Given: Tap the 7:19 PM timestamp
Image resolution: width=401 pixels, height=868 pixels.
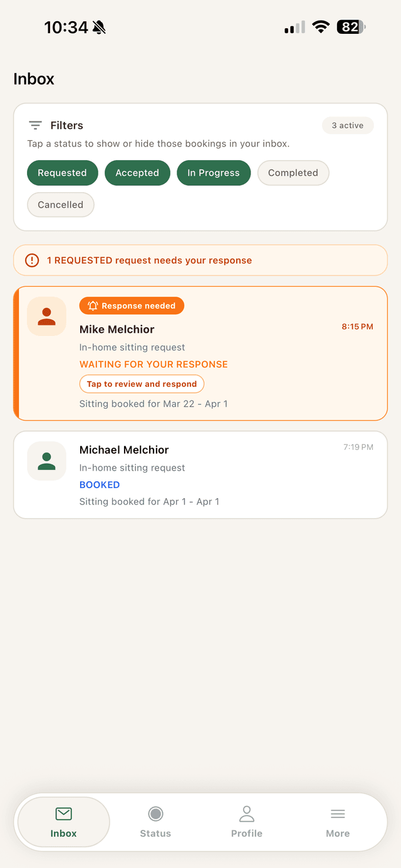Looking at the screenshot, I should click(x=358, y=447).
